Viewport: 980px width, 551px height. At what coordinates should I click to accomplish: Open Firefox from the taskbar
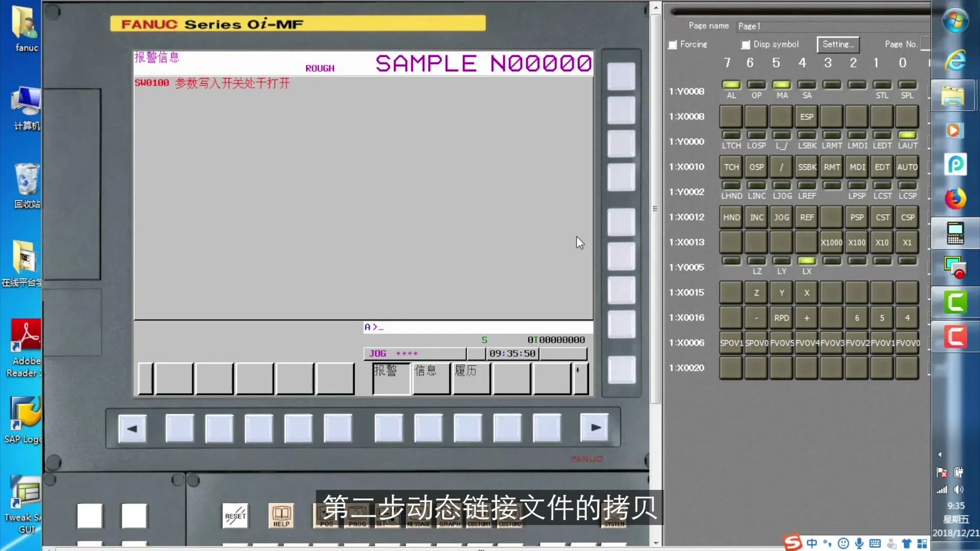tap(955, 198)
